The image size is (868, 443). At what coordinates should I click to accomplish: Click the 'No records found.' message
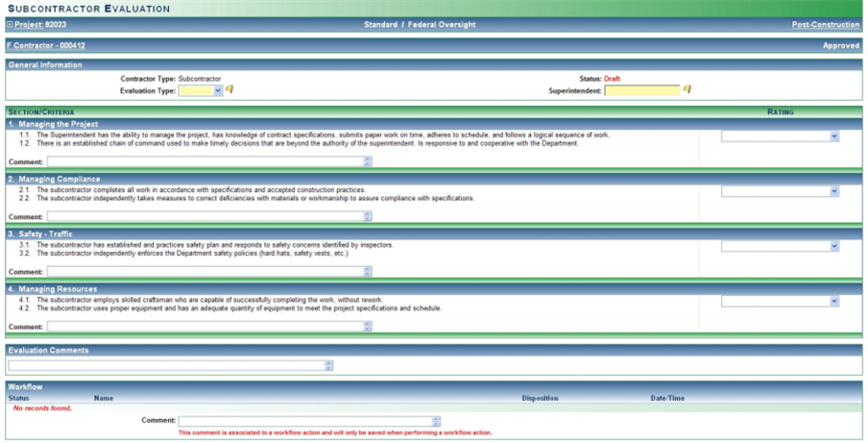coord(42,408)
